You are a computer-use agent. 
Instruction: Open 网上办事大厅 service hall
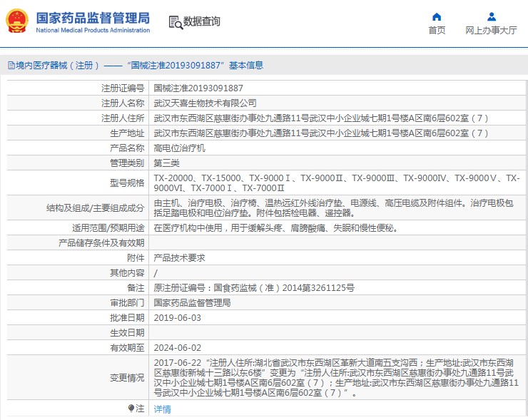pos(492,30)
